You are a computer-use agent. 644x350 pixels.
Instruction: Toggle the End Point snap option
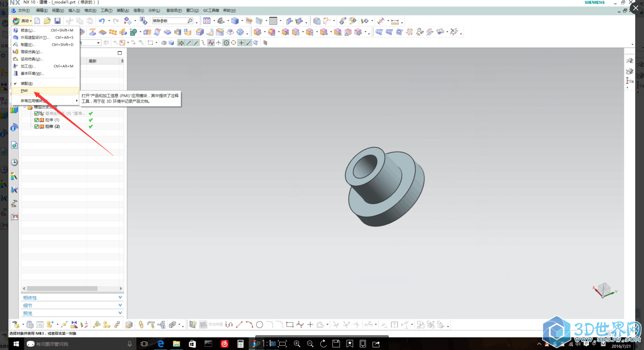pos(188,43)
